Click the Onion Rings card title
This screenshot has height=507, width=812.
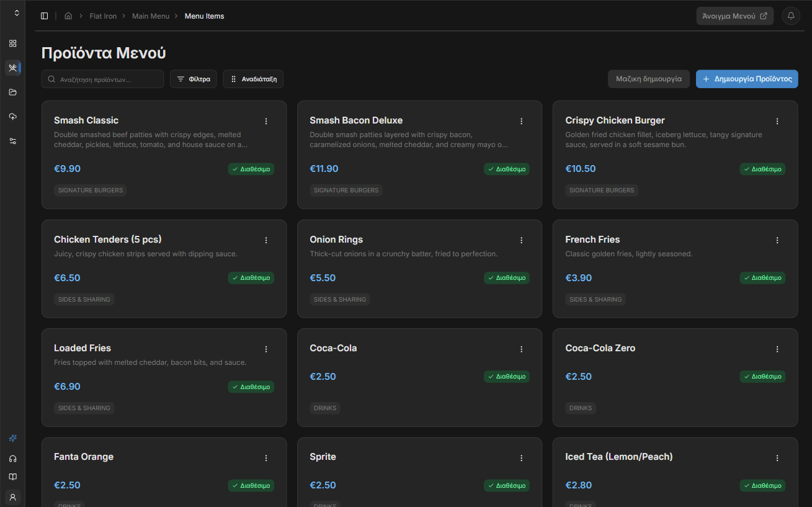point(336,240)
